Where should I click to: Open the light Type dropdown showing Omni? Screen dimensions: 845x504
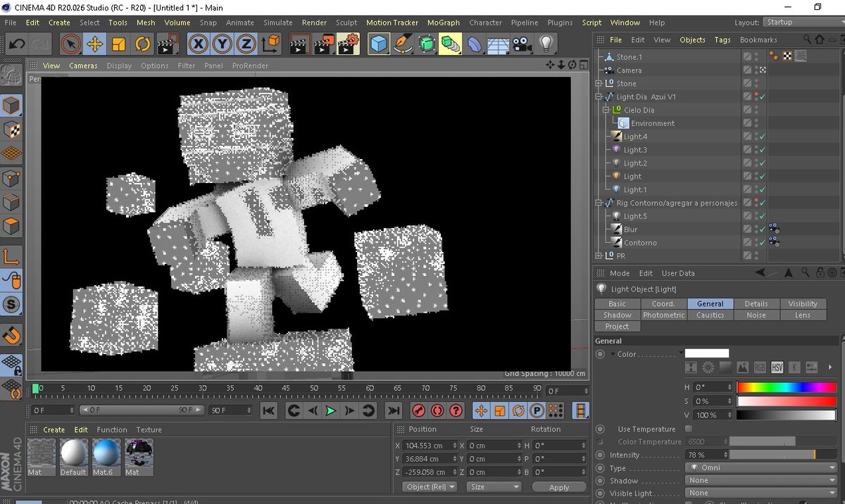point(761,468)
